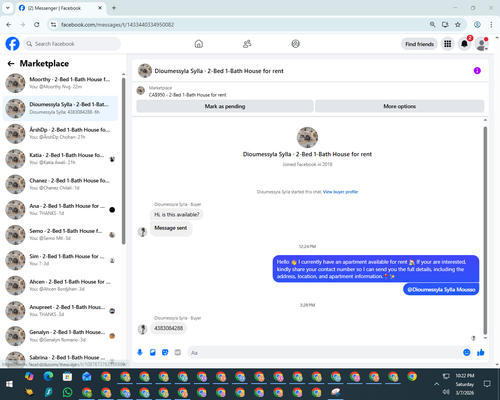Go back in browser history
Screen dimensions: 500x400
pyautogui.click(x=9, y=25)
